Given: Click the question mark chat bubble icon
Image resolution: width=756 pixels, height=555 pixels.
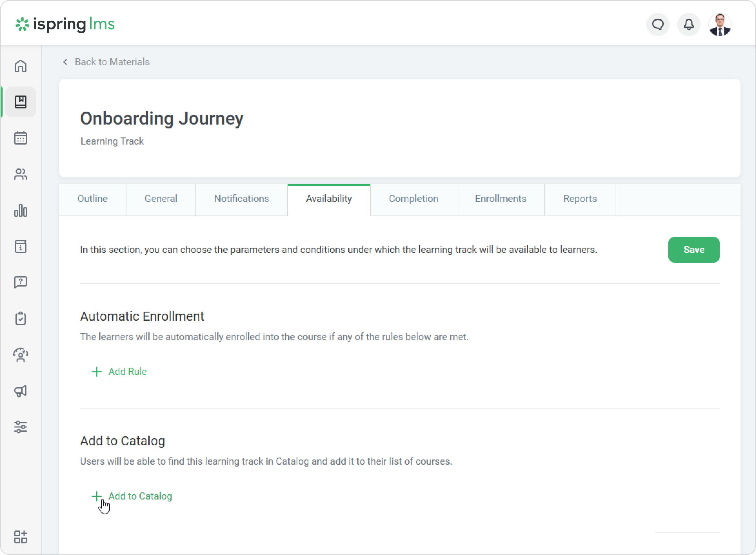Looking at the screenshot, I should click(x=20, y=282).
